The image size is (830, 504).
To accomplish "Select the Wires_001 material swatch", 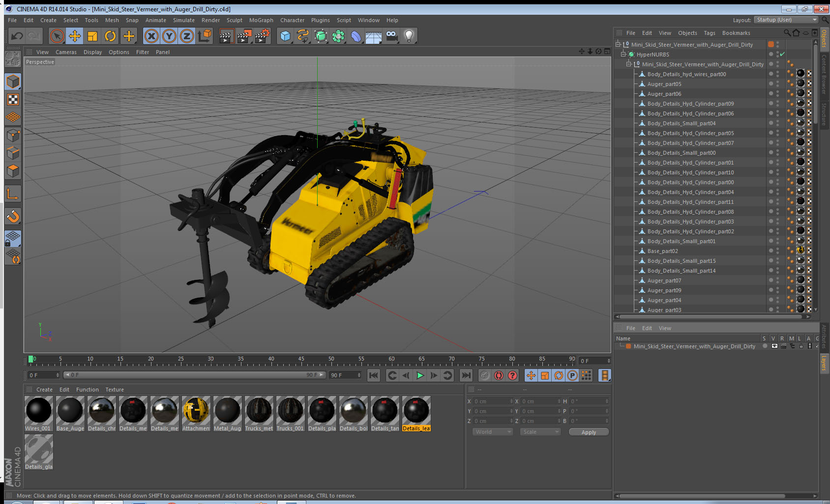I will coord(38,414).
